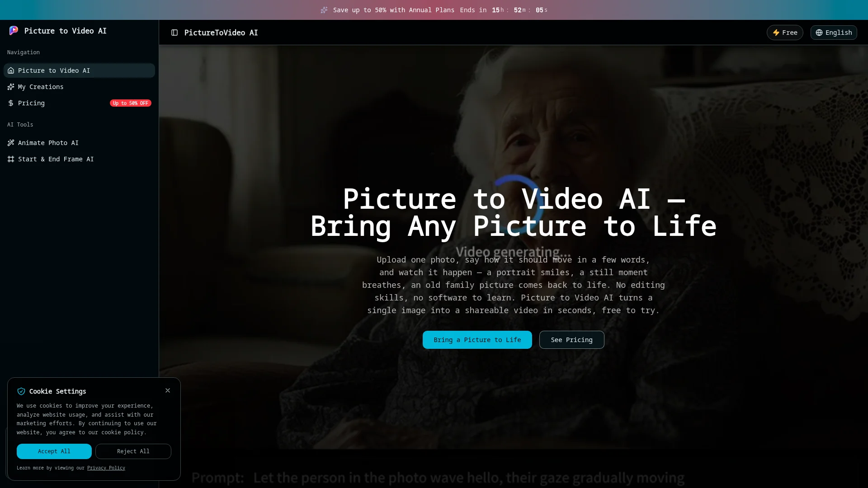Screen dimensions: 868x488
Task: Go to My Creations
Action: 79,87
